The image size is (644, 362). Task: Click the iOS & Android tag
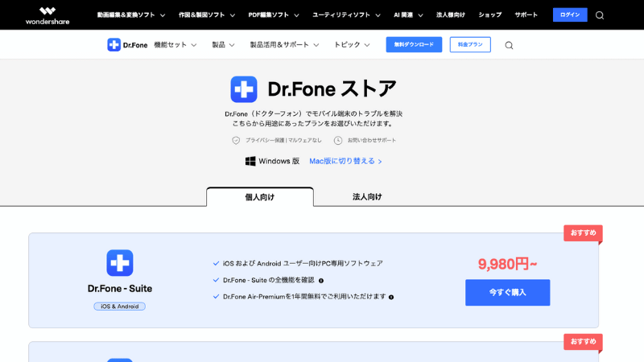(119, 306)
